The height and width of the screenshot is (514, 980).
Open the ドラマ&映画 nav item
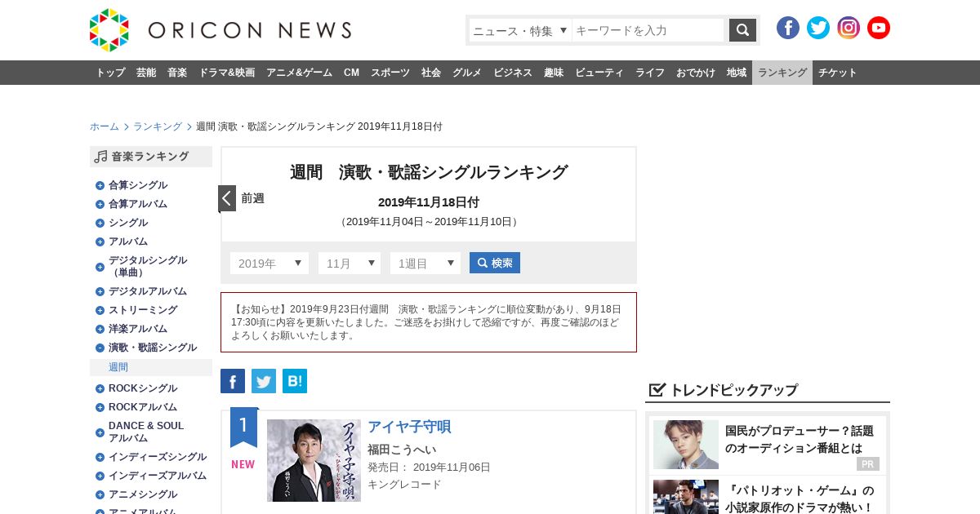226,73
